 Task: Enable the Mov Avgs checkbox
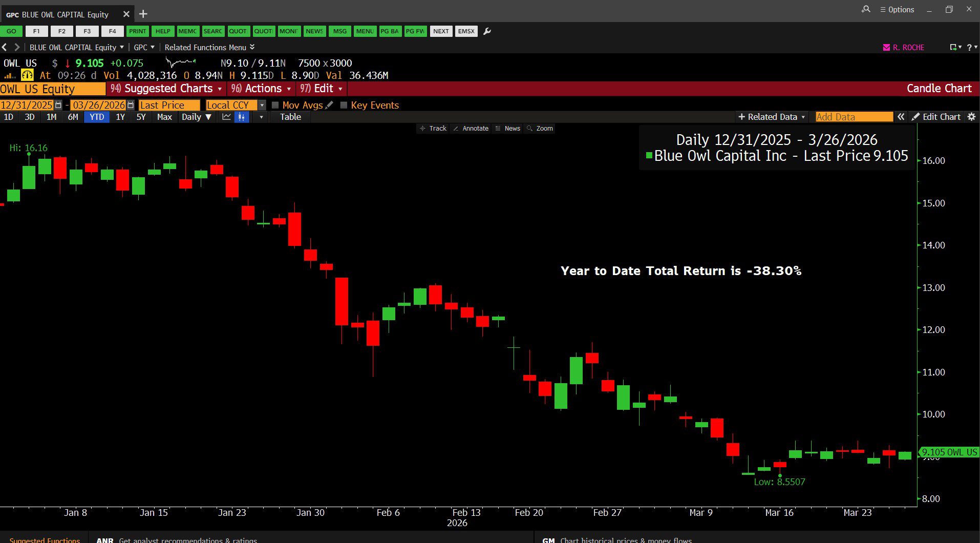[275, 105]
